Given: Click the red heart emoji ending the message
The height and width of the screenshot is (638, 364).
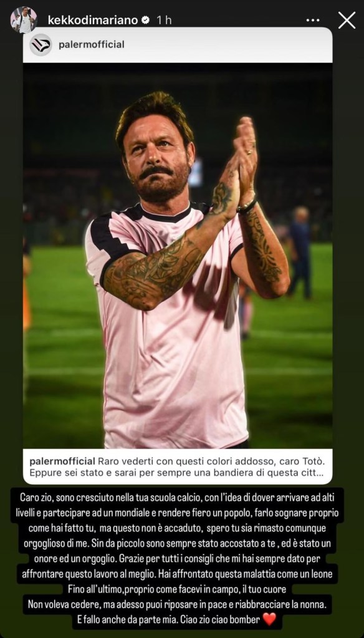Looking at the screenshot, I should point(269,619).
